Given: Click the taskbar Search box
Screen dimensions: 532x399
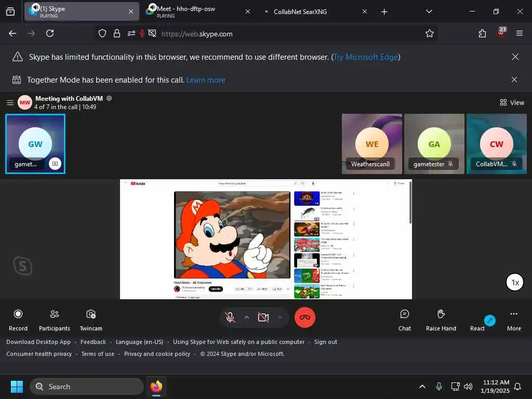Looking at the screenshot, I should tap(87, 387).
